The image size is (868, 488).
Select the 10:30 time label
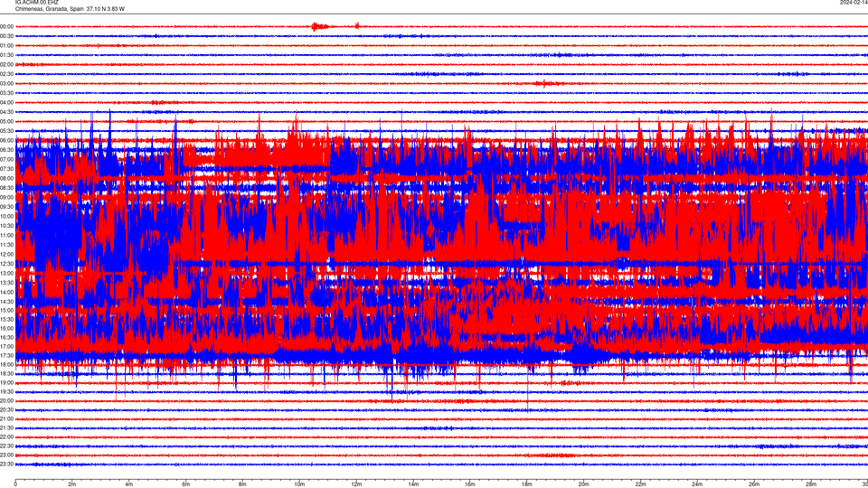[x=6, y=226]
